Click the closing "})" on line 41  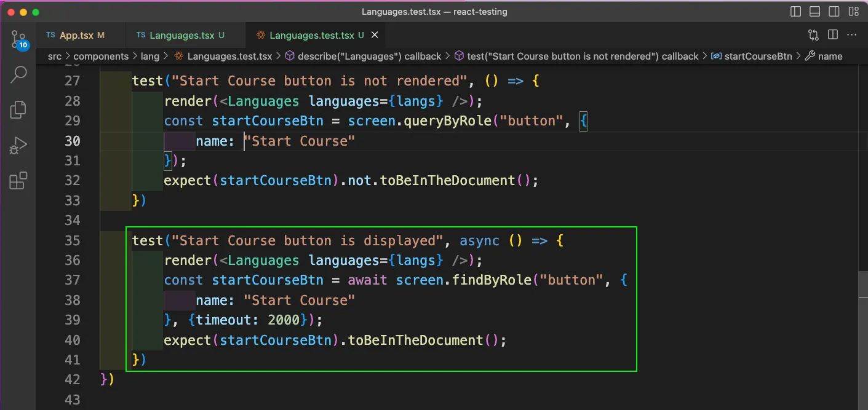tap(139, 360)
